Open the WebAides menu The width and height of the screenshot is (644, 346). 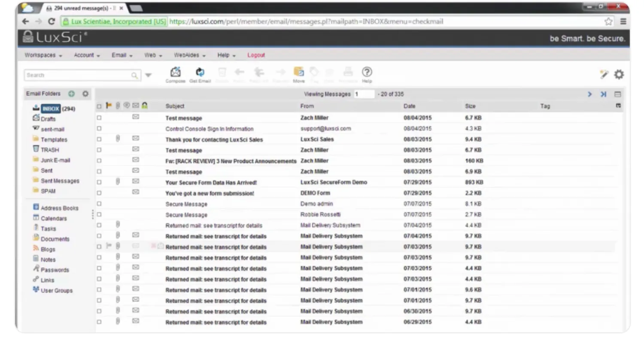190,55
